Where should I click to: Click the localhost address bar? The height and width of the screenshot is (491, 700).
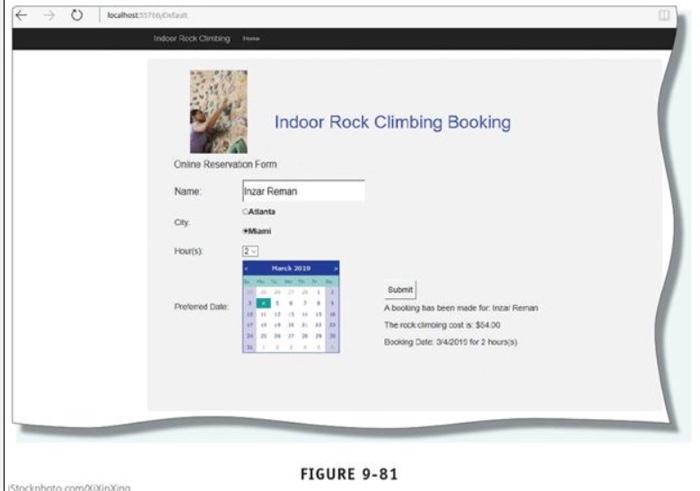point(147,15)
